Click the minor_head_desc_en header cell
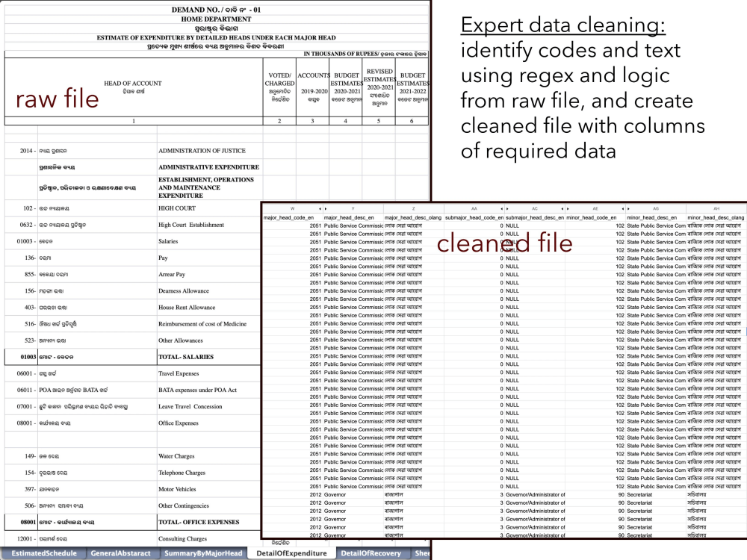Viewport: 747px width, 560px height. coord(656,217)
